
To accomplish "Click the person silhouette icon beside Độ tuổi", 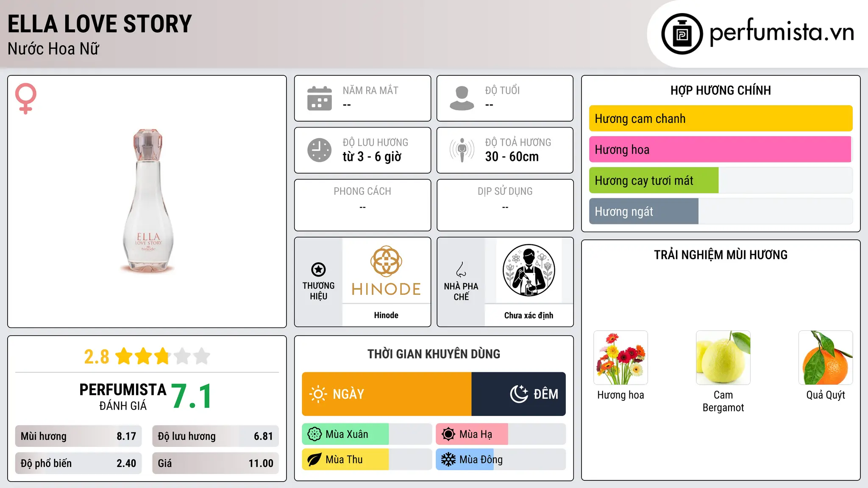I will (462, 98).
